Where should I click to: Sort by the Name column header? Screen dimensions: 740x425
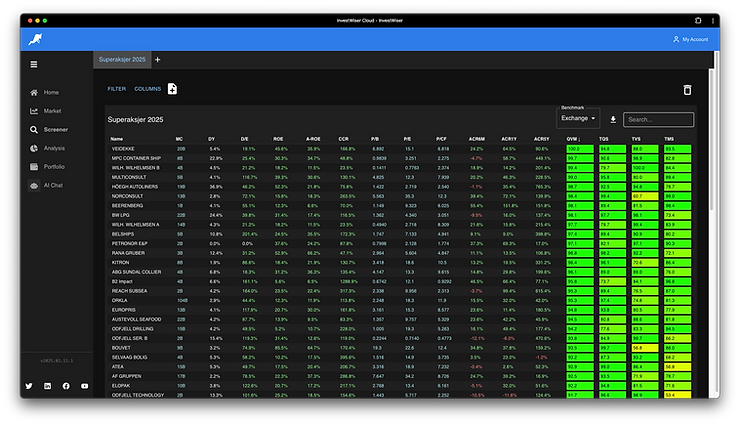click(117, 139)
